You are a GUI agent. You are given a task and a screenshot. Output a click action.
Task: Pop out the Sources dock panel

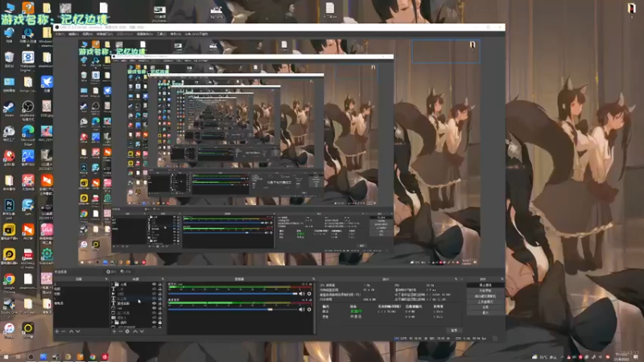[x=163, y=278]
